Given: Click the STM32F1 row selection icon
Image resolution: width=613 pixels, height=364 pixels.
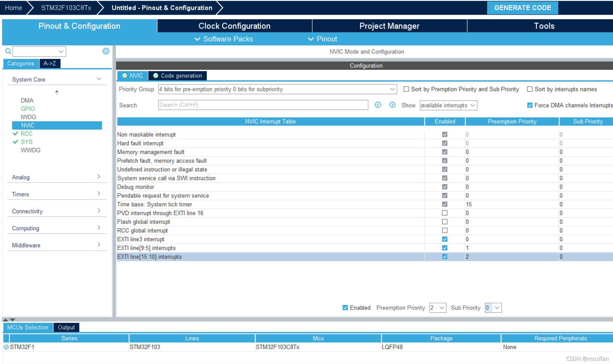Looking at the screenshot, I should coord(6,347).
